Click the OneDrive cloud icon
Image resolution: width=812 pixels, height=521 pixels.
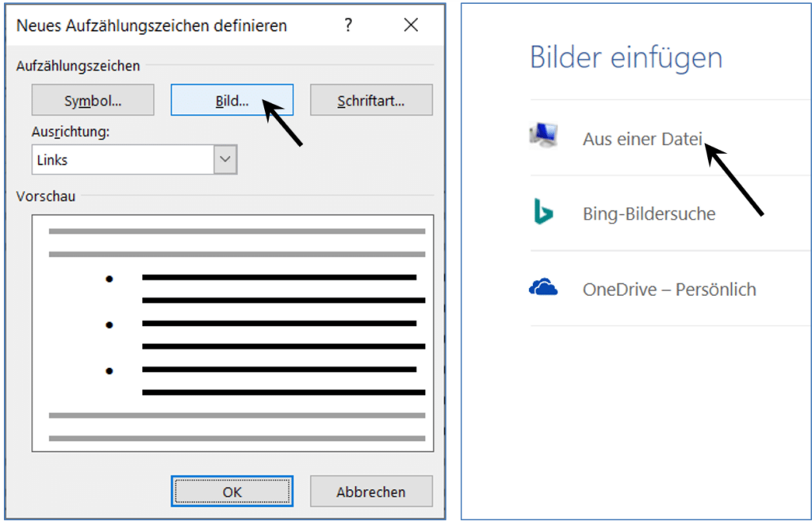[x=544, y=288]
